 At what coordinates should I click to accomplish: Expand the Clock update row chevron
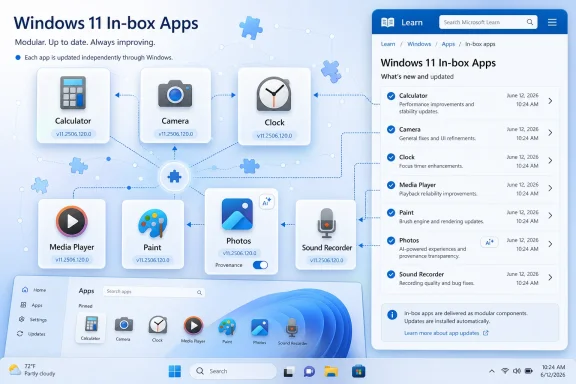click(x=550, y=161)
